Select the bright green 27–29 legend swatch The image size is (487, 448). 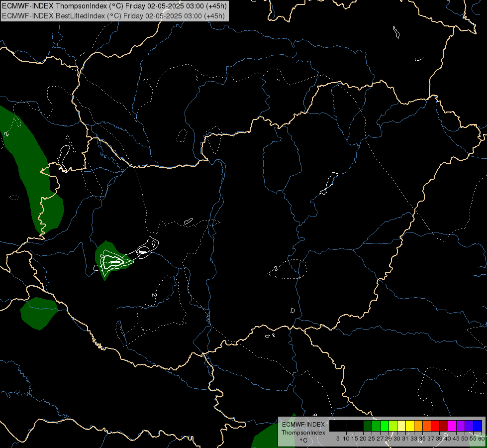tap(385, 426)
